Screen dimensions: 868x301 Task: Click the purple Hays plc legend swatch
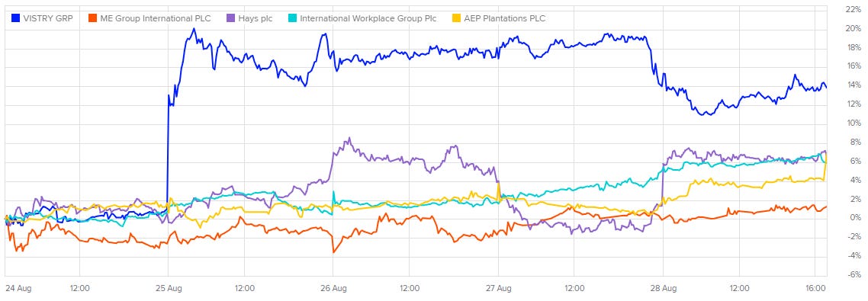click(x=232, y=18)
